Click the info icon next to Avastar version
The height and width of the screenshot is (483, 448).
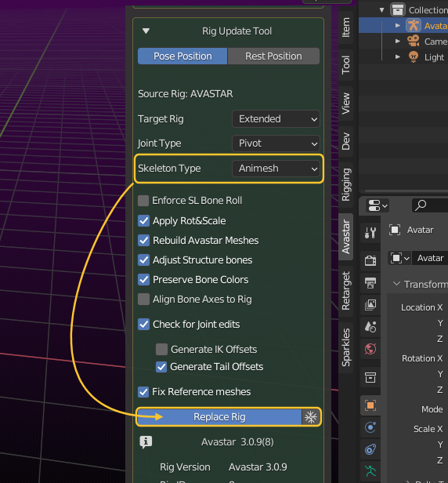point(146,442)
